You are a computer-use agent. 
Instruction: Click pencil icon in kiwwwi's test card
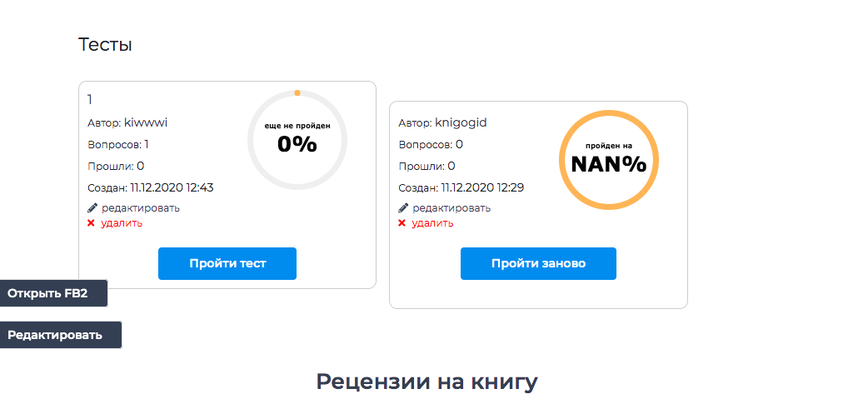[92, 207]
